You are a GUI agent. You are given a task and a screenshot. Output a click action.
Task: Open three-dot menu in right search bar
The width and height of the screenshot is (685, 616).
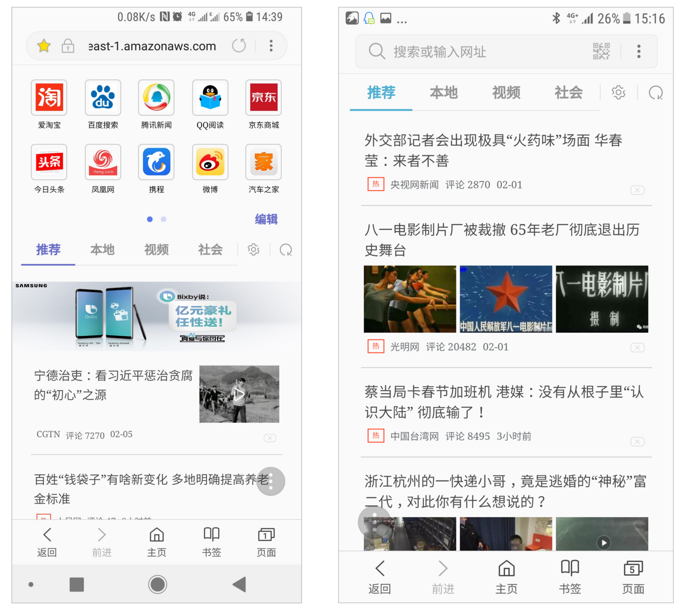click(x=639, y=51)
